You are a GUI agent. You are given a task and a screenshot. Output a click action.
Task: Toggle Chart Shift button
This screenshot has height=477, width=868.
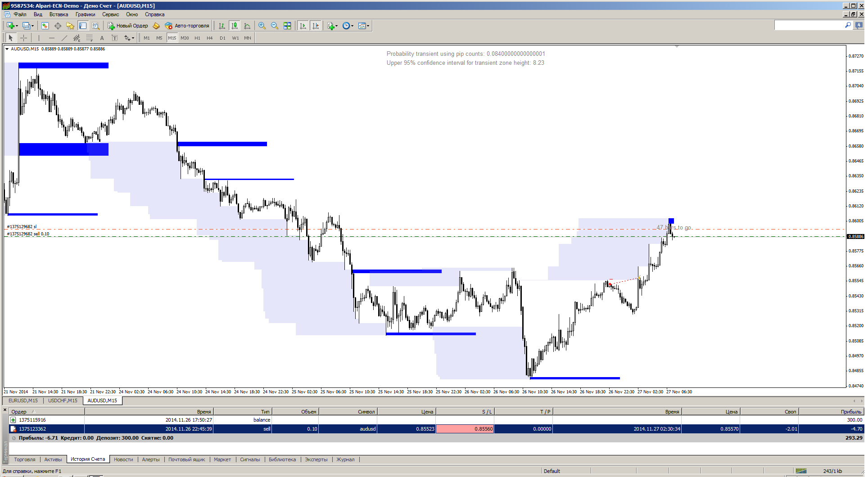[316, 26]
